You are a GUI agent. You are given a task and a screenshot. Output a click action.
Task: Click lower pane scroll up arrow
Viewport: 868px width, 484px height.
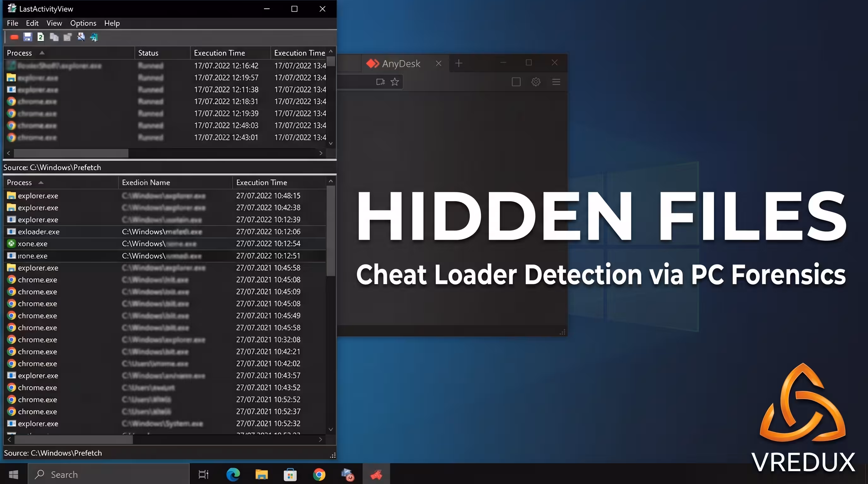coord(331,181)
